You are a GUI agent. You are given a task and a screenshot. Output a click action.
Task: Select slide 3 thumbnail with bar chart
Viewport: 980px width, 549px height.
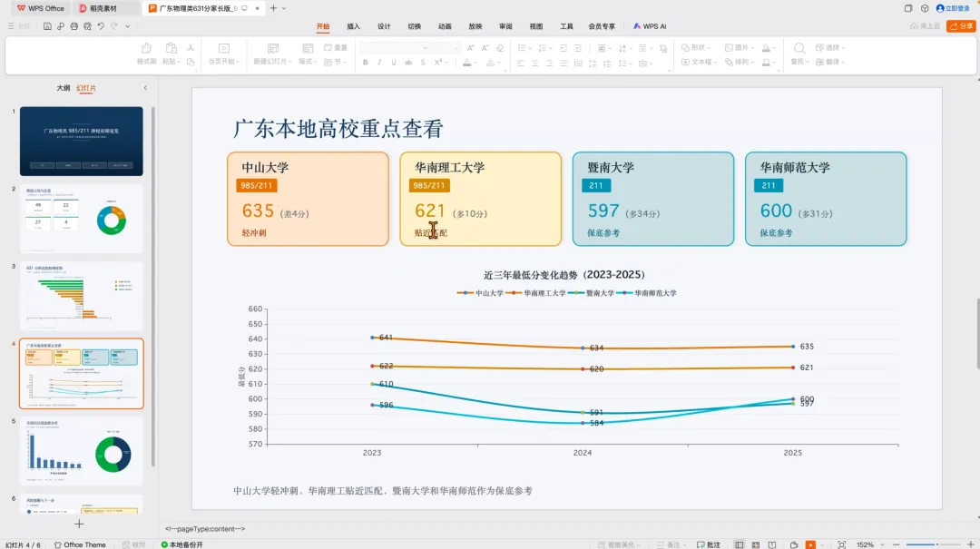tap(82, 296)
